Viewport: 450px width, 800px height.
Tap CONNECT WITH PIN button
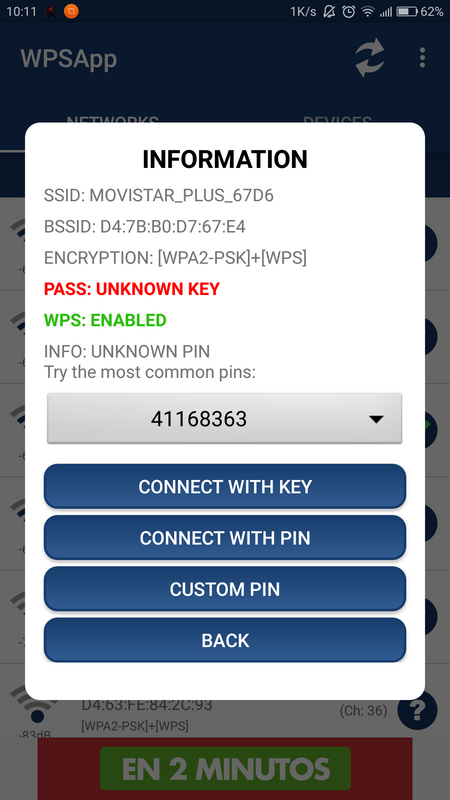pos(225,538)
